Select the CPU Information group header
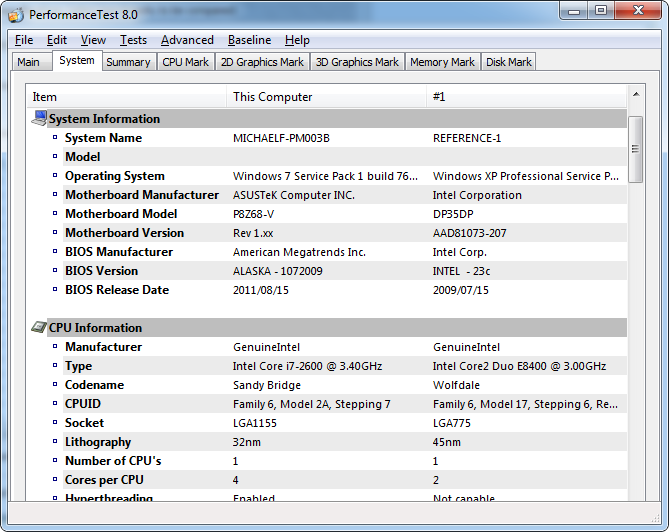The height and width of the screenshot is (532, 669). (327, 328)
